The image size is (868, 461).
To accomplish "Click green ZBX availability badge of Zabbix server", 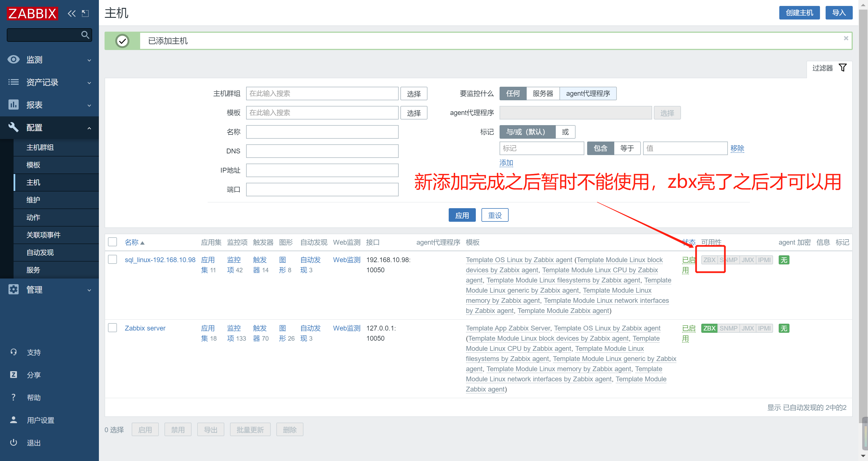I will [709, 328].
